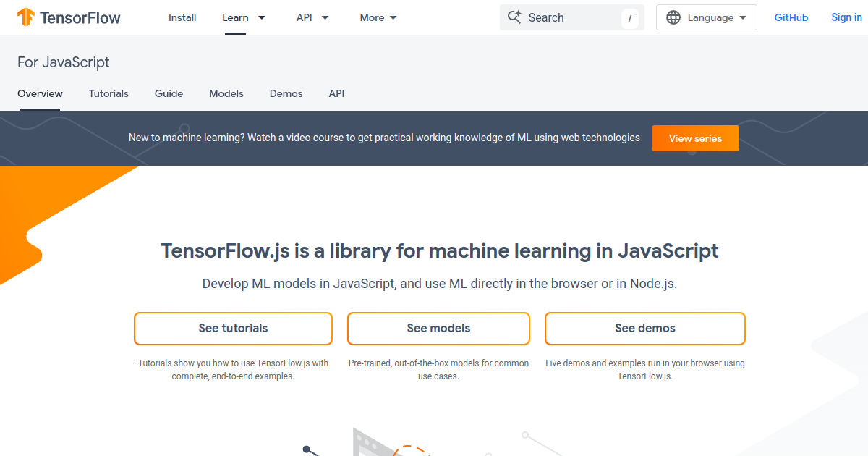Click the 'Pre-trained, out-of-the-box models' description
Viewport: 868px width, 456px height.
pos(438,370)
